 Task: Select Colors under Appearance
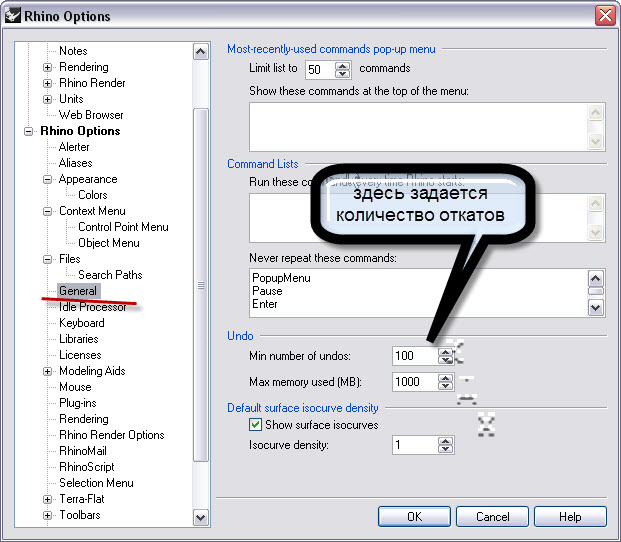[x=93, y=195]
